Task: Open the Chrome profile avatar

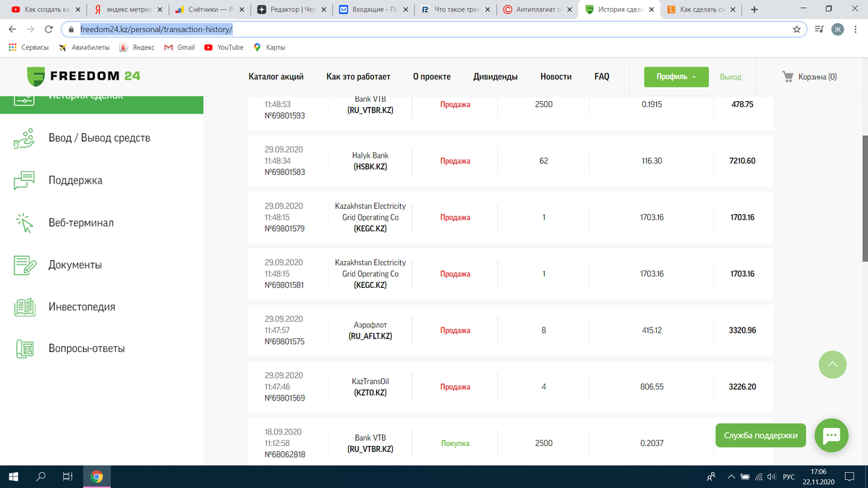Action: (x=838, y=29)
